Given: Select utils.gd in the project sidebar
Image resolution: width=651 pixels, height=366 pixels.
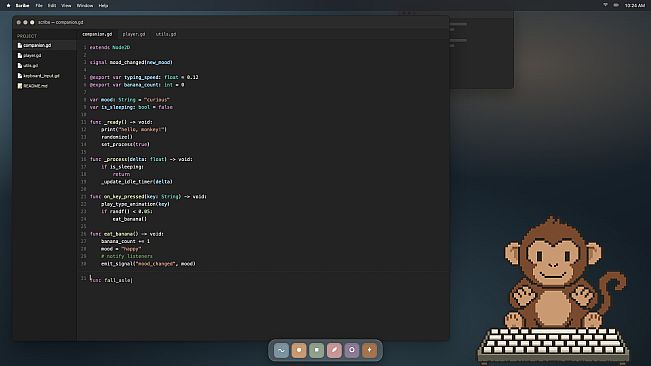Looking at the screenshot, I should [x=45, y=66].
